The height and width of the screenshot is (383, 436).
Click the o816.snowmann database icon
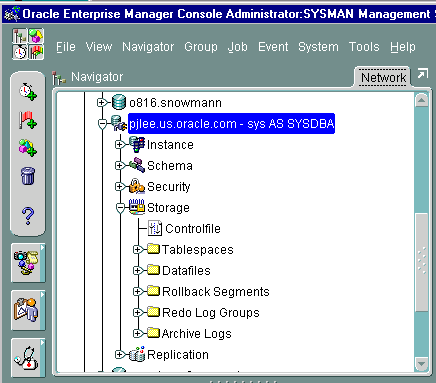[119, 102]
